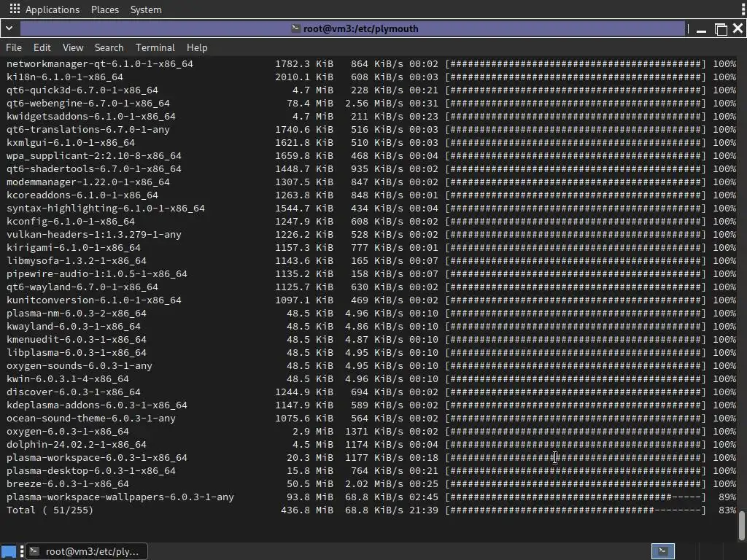Open the System menu

click(x=146, y=9)
